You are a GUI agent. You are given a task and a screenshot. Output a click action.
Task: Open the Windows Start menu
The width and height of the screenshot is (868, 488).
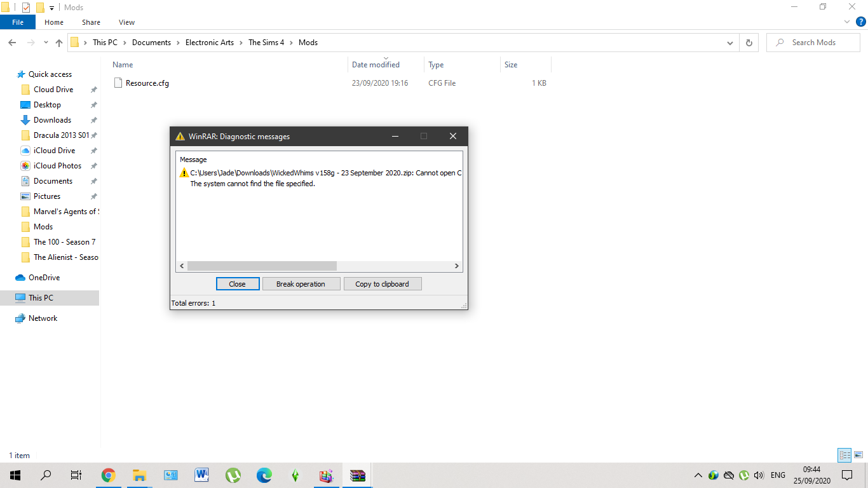[15, 475]
